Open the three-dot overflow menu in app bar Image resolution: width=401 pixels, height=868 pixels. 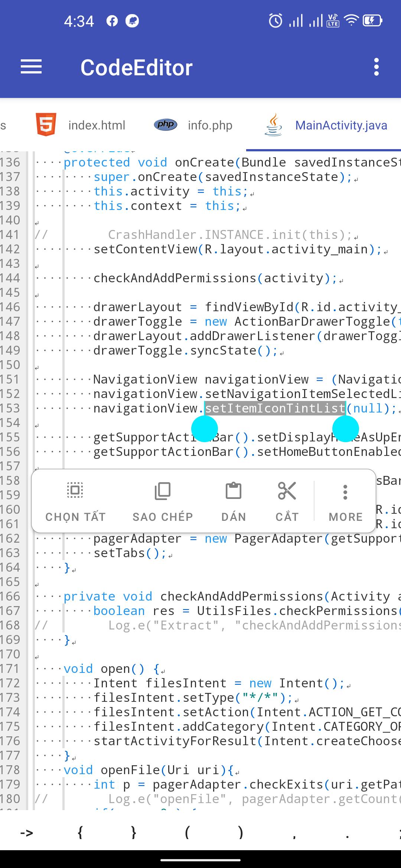pos(376,67)
